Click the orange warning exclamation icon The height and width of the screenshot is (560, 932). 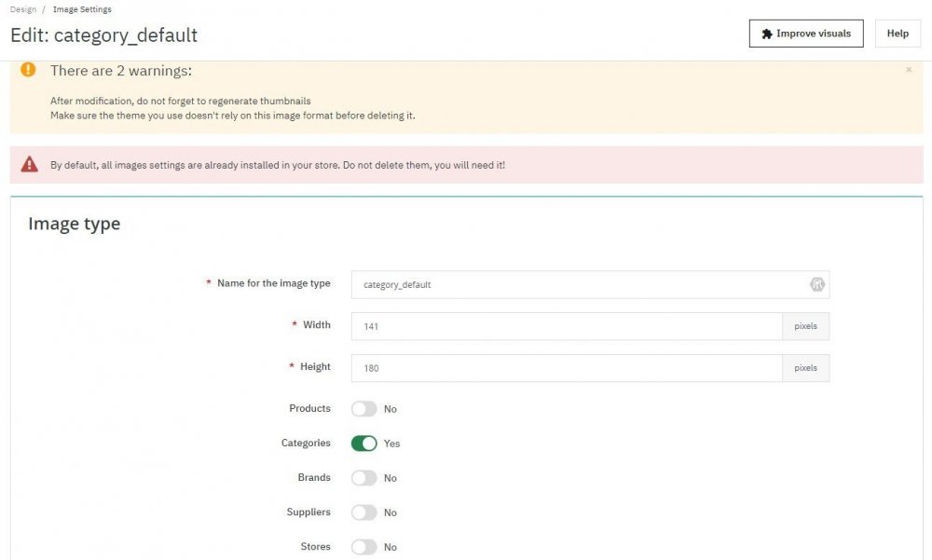click(x=27, y=68)
